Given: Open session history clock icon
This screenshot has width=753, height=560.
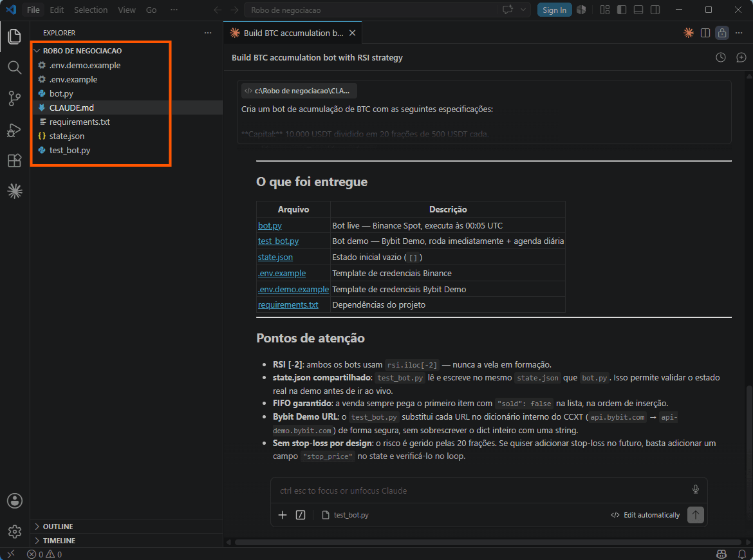Looking at the screenshot, I should 720,58.
